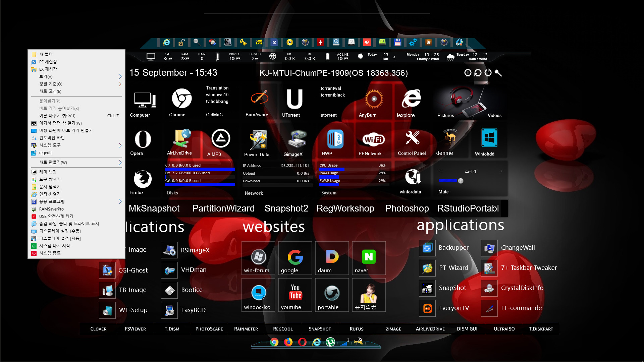644x362 pixels.
Task: Select 새로 고침(E) in context menu
Action: pos(76,91)
